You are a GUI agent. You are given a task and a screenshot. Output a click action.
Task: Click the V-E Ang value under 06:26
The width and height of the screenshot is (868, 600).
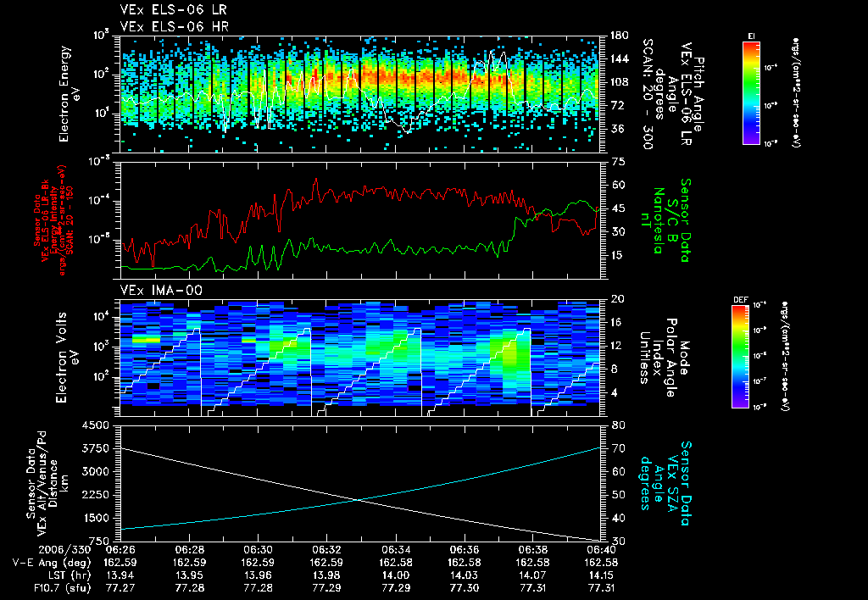pos(120,563)
